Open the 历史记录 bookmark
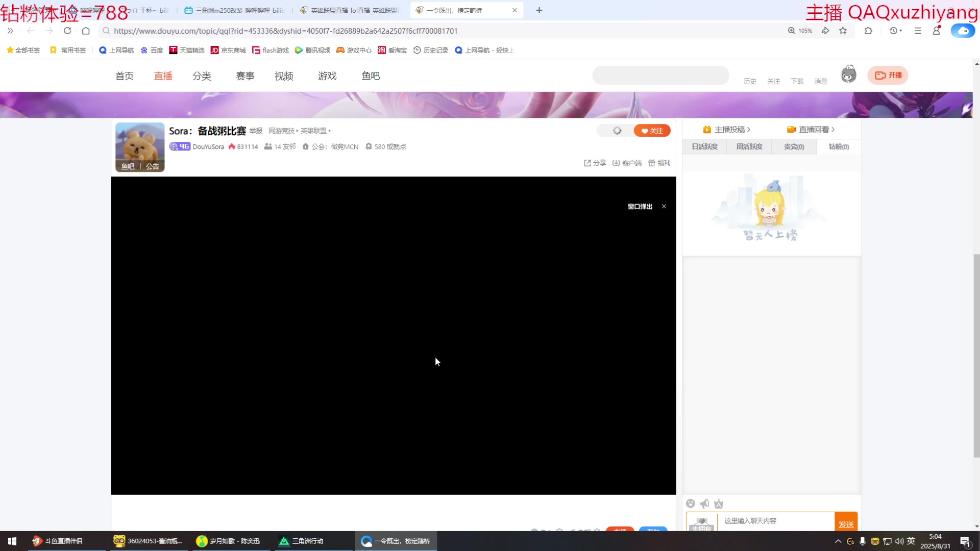The height and width of the screenshot is (551, 980). tap(431, 50)
